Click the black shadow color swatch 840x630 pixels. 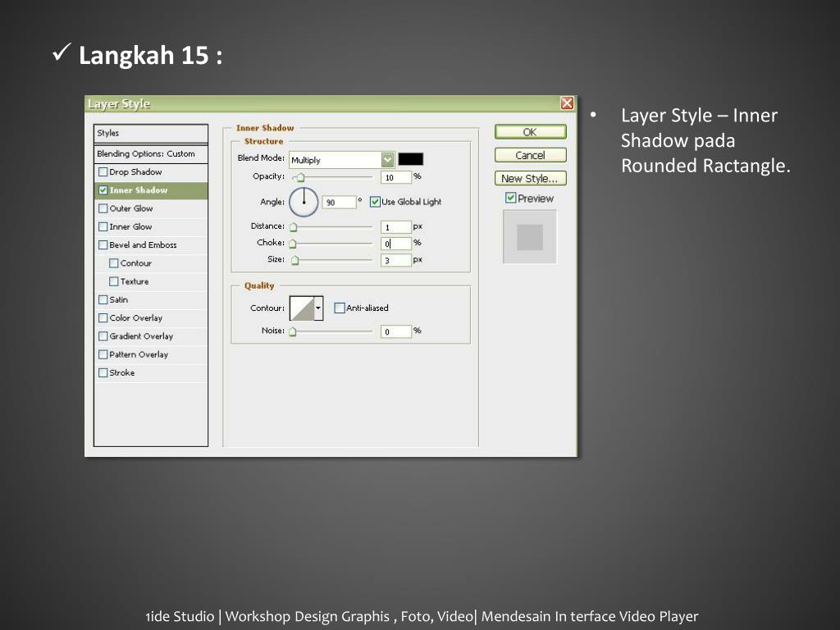point(410,159)
